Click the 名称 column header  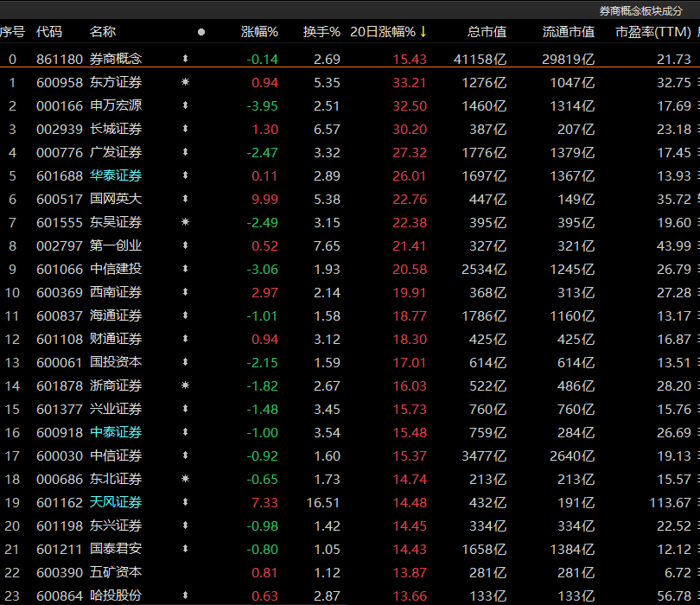103,32
